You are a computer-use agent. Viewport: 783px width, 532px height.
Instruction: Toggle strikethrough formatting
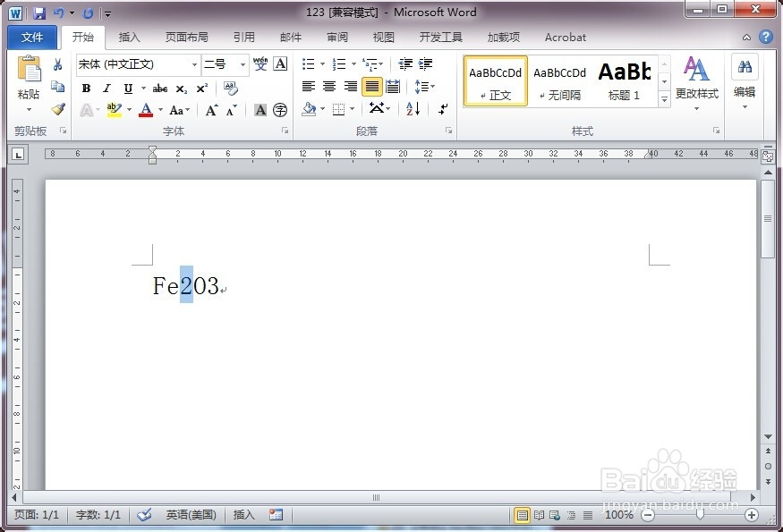click(x=160, y=89)
